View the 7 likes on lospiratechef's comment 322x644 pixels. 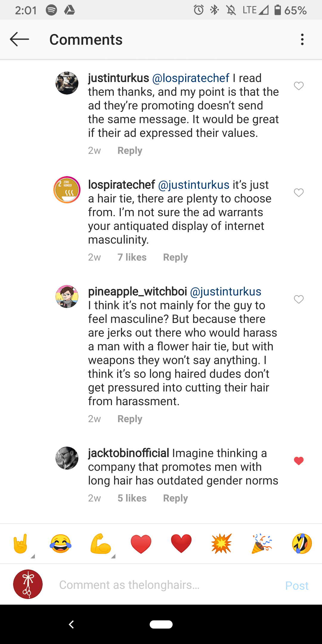(x=132, y=257)
